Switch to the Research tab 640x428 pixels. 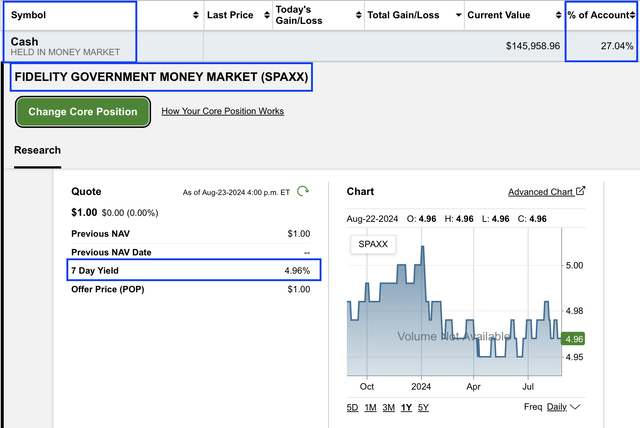click(37, 150)
